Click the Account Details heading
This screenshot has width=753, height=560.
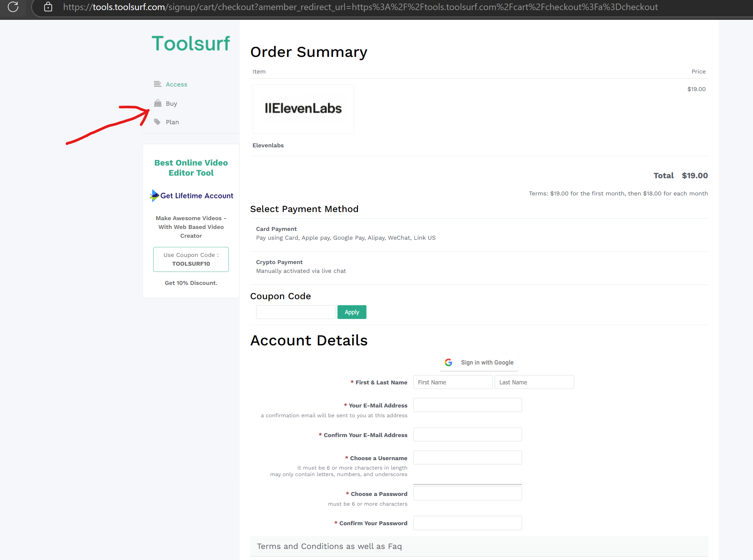(x=309, y=341)
